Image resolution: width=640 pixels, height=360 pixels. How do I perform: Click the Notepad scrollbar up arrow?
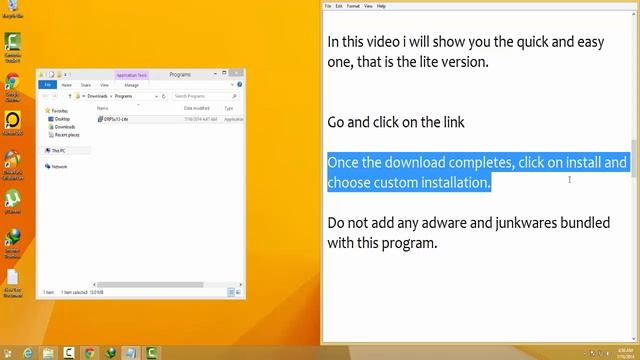coord(633,14)
